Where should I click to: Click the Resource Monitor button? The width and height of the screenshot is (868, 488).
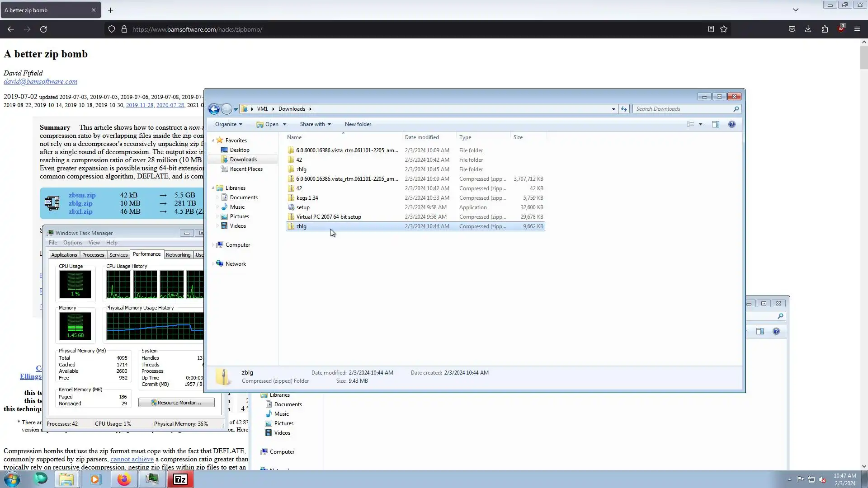click(176, 403)
